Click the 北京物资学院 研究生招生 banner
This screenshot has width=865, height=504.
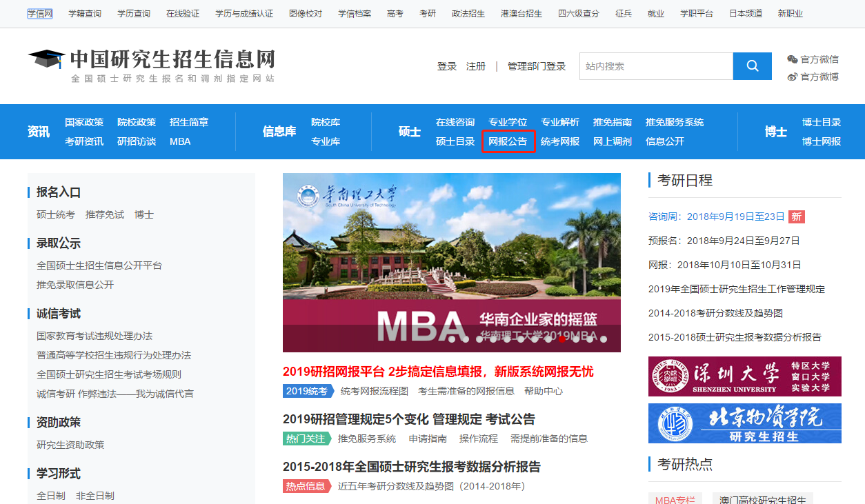pyautogui.click(x=745, y=423)
